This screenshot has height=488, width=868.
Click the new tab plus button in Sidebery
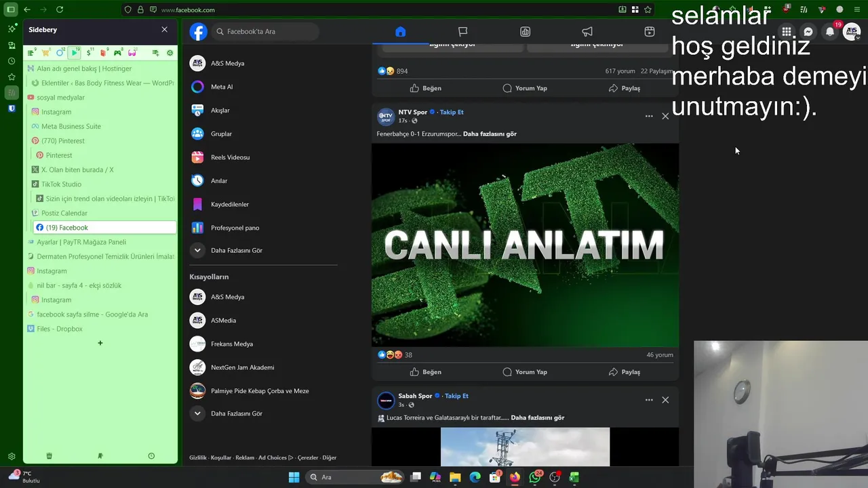100,343
